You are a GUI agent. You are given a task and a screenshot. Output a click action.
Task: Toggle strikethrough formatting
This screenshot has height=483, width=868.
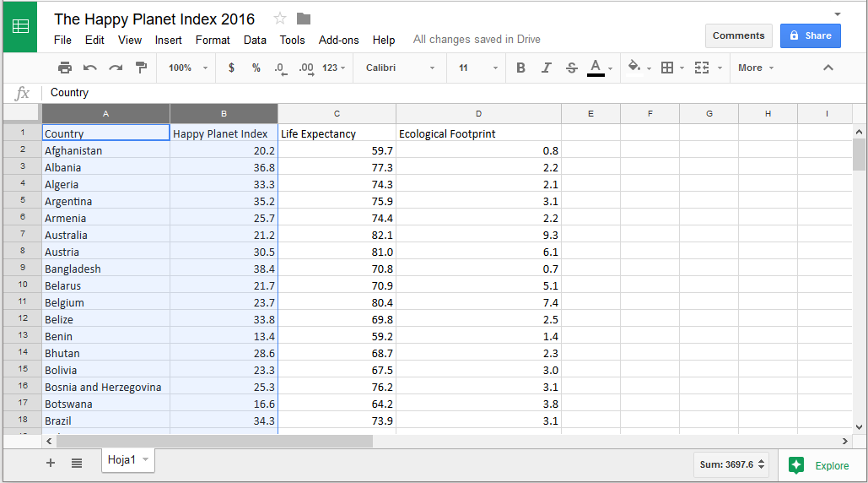tap(571, 68)
